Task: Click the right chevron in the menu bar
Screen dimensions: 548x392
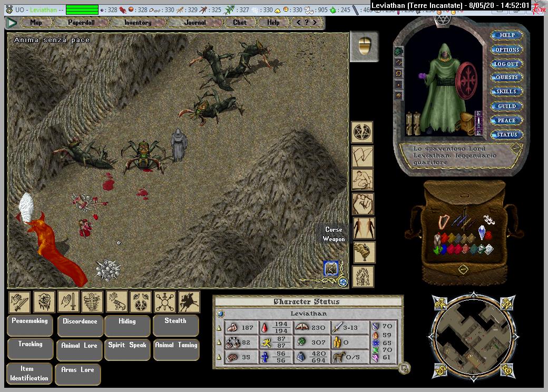Action: click(315, 22)
